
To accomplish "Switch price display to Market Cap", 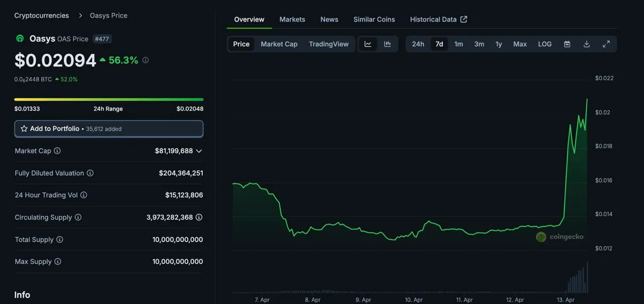I will (279, 44).
